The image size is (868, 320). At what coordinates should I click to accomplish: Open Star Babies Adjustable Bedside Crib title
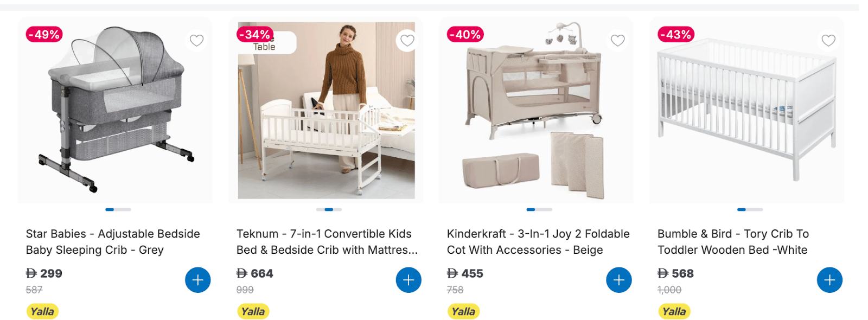113,242
